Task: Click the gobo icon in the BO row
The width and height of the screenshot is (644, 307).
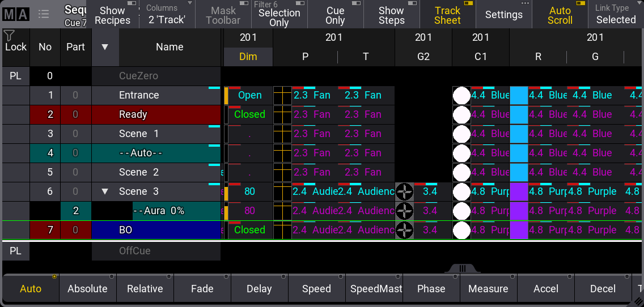Action: pyautogui.click(x=404, y=230)
